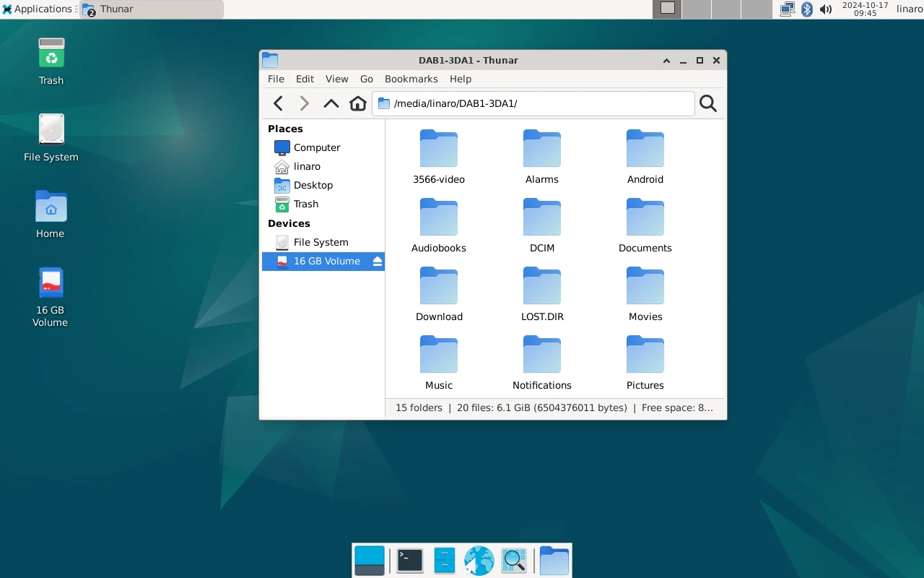Select Trash in the Places sidebar
This screenshot has height=578, width=924.
(x=323, y=204)
